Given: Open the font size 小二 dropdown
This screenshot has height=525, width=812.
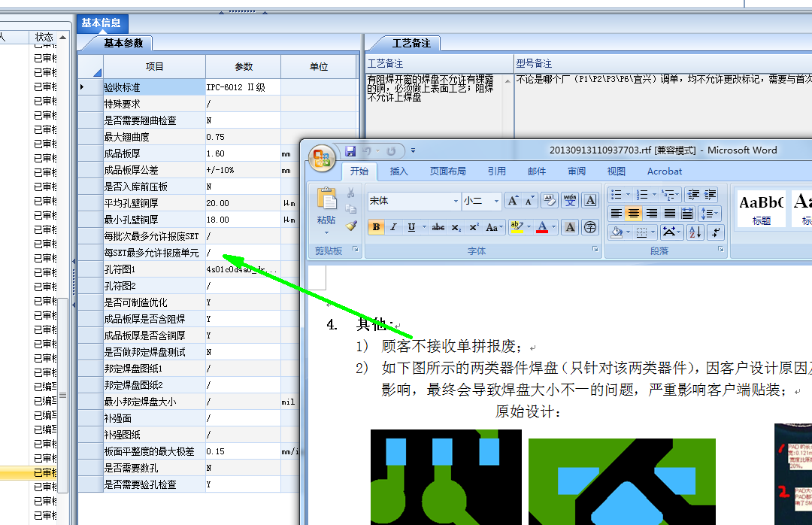Looking at the screenshot, I should tap(496, 201).
